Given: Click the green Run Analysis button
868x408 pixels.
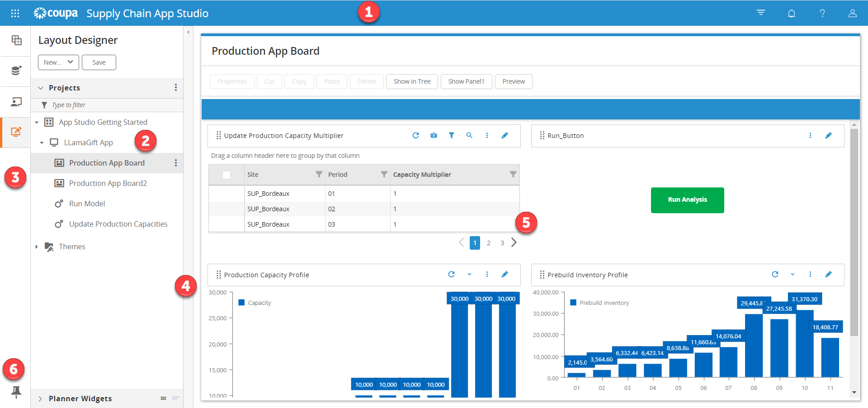Looking at the screenshot, I should click(x=687, y=200).
